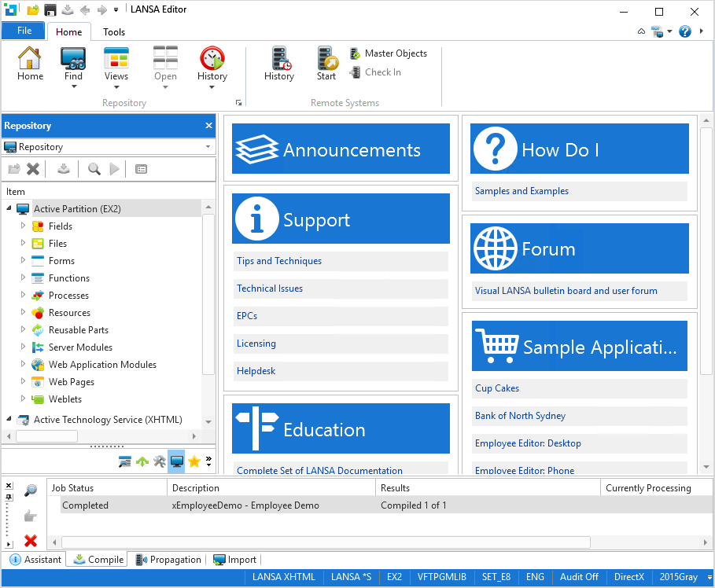Close the Repository panel
Screen dimensions: 715x588
point(209,125)
